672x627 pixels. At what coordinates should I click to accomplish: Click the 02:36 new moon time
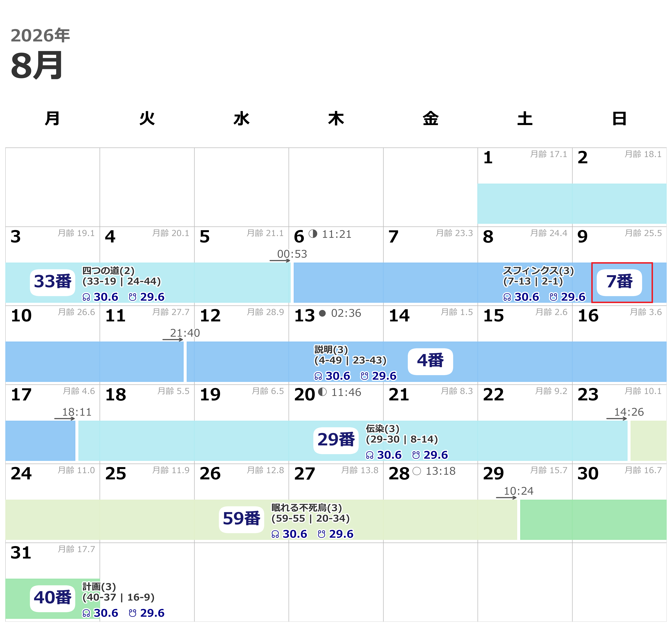pyautogui.click(x=346, y=313)
